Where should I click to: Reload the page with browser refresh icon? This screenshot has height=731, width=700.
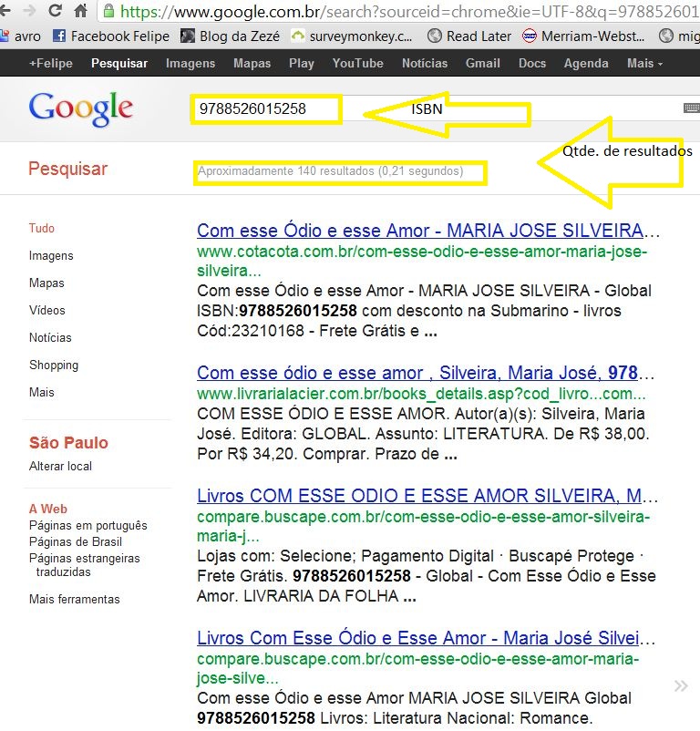55,10
